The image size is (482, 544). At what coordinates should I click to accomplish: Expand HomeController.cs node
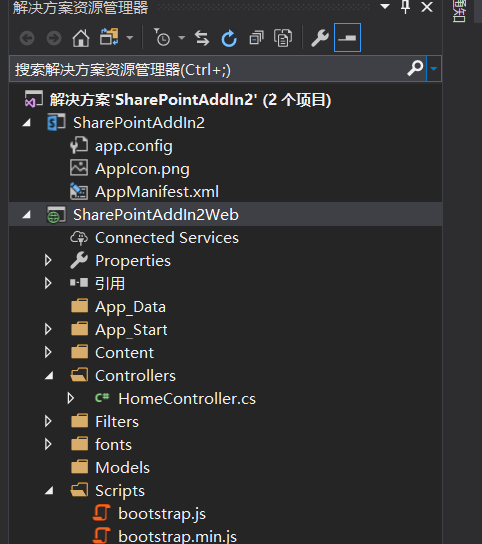click(x=71, y=398)
